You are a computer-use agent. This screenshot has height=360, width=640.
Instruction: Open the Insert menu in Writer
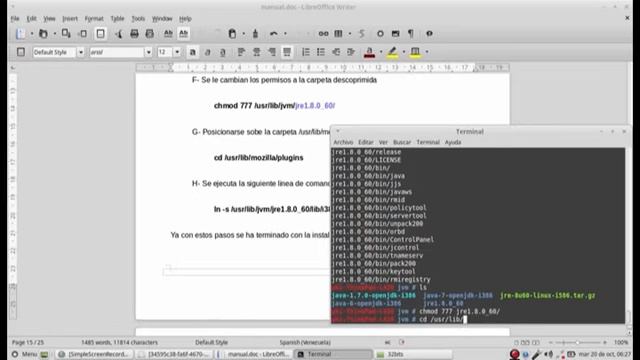coord(70,19)
